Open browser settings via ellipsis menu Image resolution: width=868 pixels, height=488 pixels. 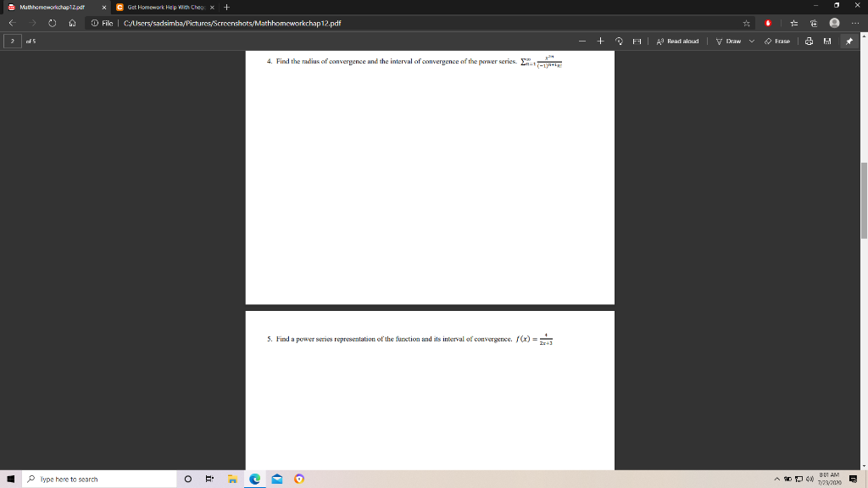point(856,24)
